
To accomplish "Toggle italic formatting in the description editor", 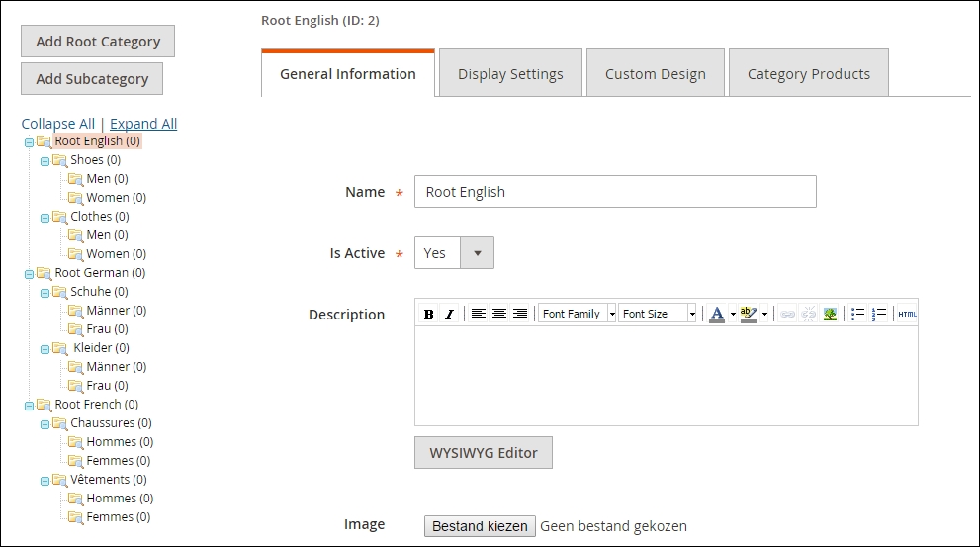I will point(449,314).
